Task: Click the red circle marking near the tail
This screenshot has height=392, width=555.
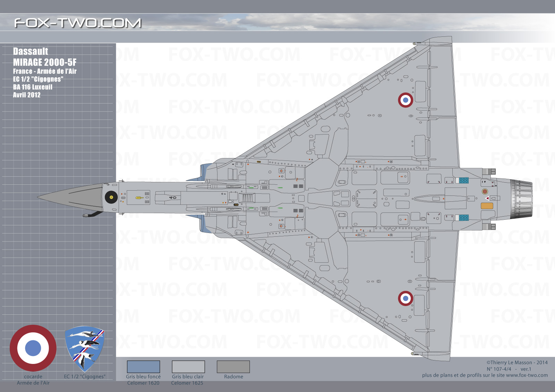Action: pos(485,191)
